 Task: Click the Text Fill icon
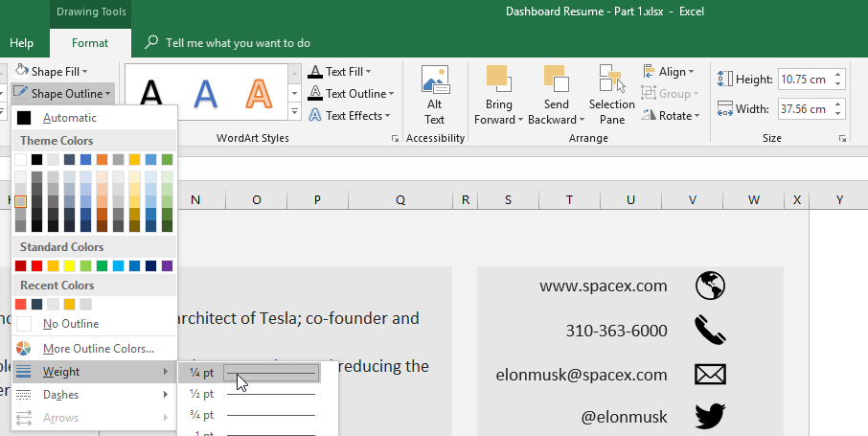(315, 72)
